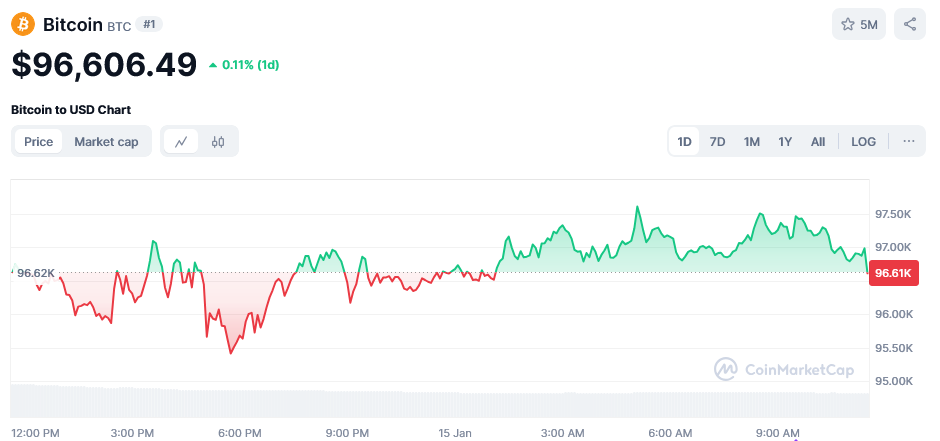Switch to line chart view icon
Screen dimensions: 940x441
(181, 142)
